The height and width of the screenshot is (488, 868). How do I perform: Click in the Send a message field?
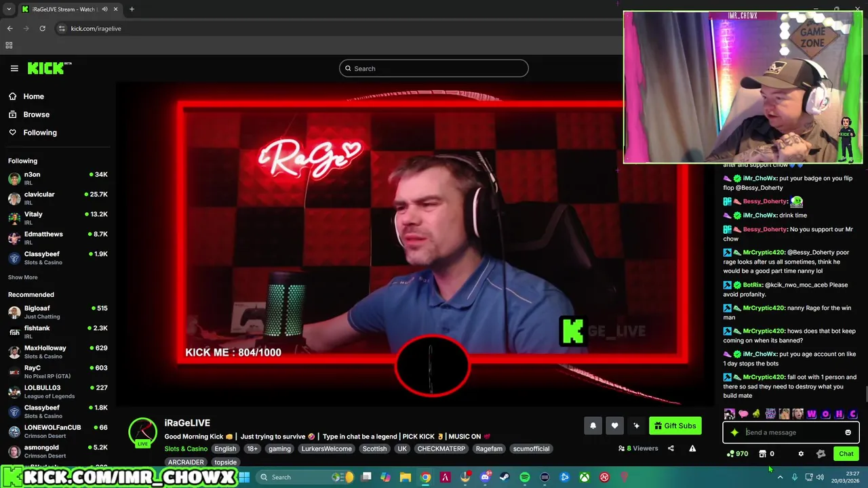click(x=792, y=432)
